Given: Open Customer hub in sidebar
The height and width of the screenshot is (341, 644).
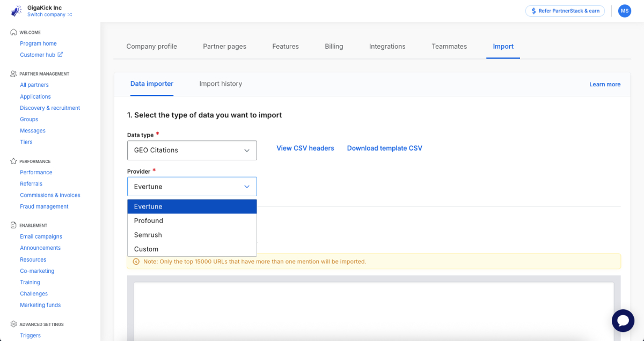Looking at the screenshot, I should [x=38, y=55].
